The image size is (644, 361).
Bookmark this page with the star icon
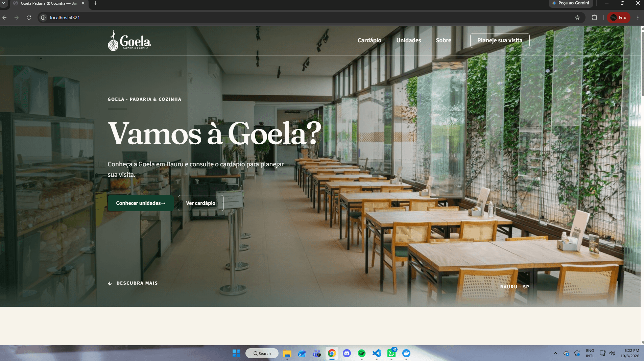tap(577, 18)
